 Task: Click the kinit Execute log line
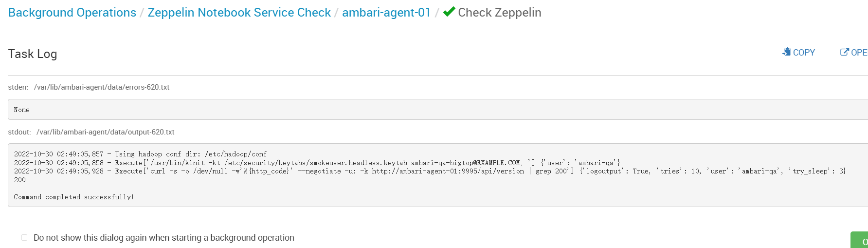pos(317,163)
